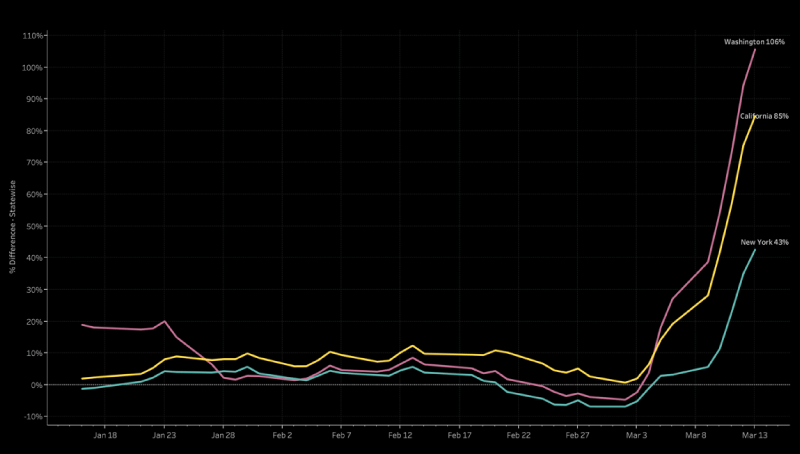This screenshot has width=800, height=454.
Task: Select the Feb 12 date label
Action: pos(401,436)
